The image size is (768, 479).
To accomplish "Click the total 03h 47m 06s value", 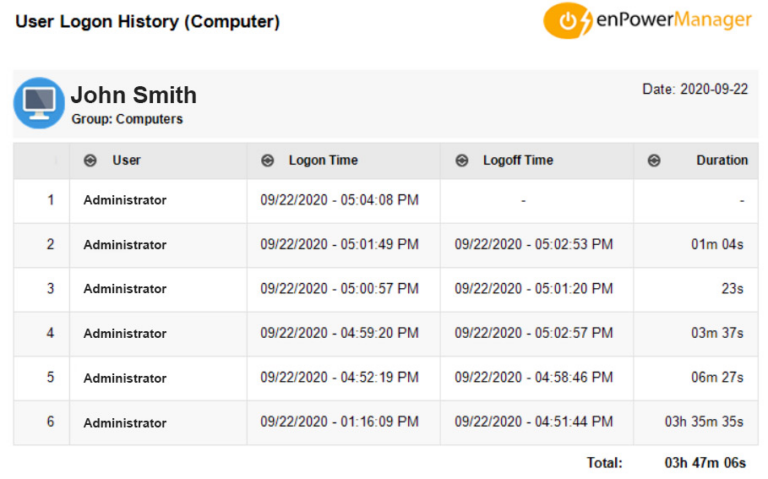I will click(x=705, y=463).
